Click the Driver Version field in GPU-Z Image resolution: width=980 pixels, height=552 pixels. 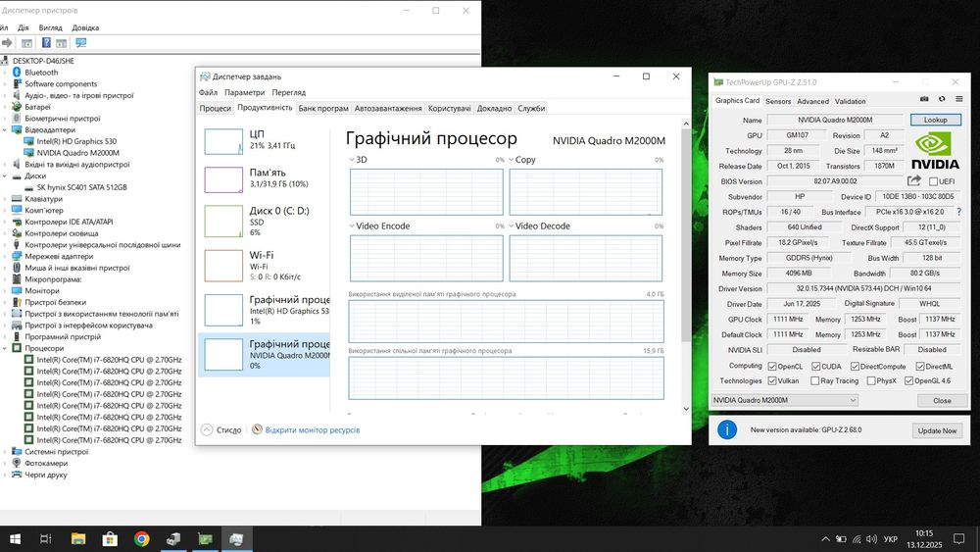[x=863, y=289]
